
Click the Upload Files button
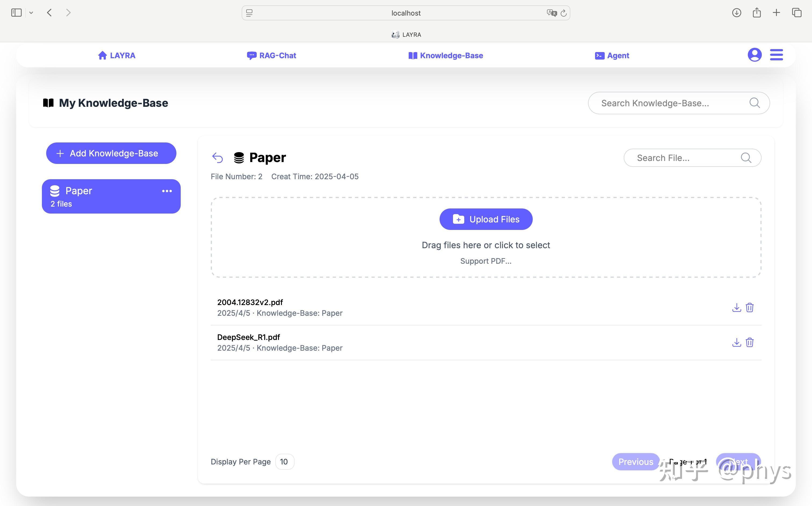click(486, 219)
